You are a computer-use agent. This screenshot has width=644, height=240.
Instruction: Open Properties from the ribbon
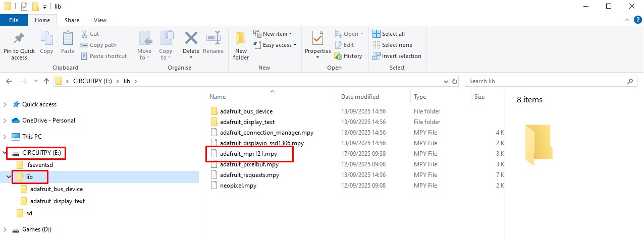[317, 39]
